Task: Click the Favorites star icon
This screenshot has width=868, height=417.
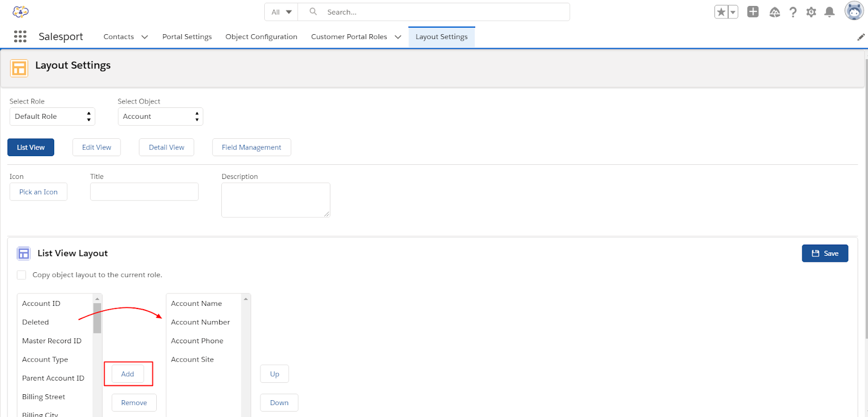Action: pos(721,12)
